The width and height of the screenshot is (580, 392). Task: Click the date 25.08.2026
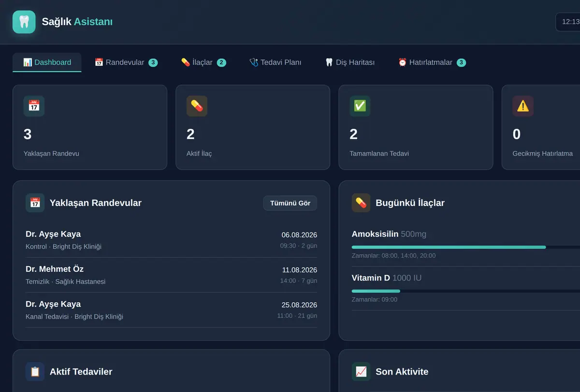pos(299,305)
